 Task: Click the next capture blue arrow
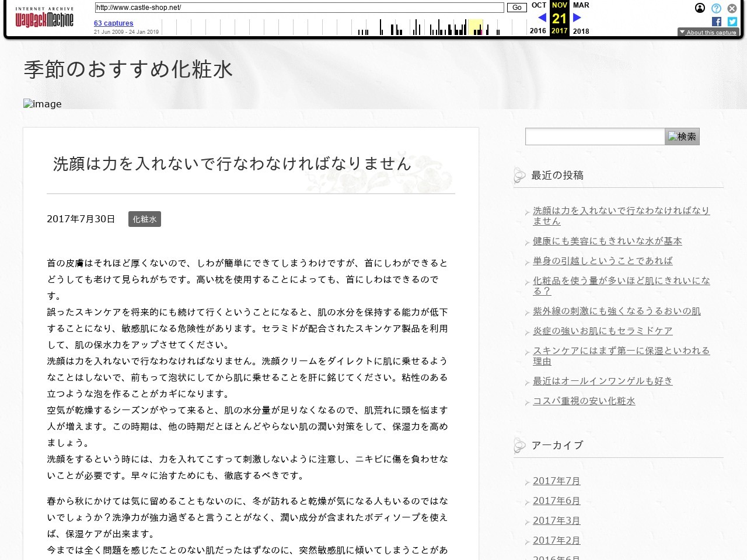[x=577, y=17]
